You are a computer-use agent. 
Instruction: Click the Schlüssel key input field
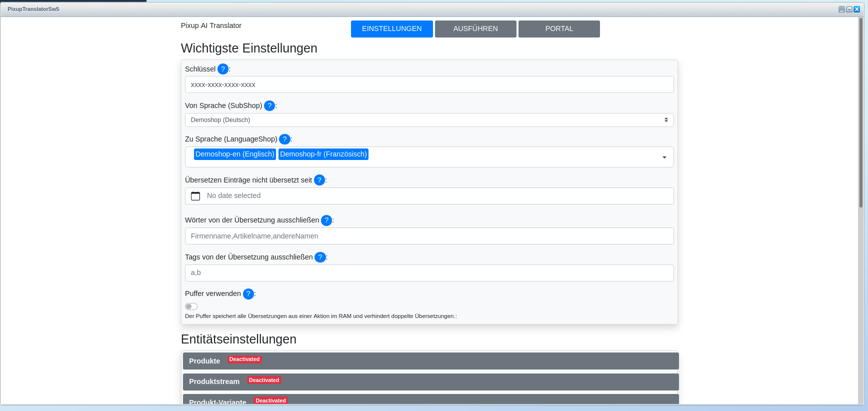click(429, 85)
